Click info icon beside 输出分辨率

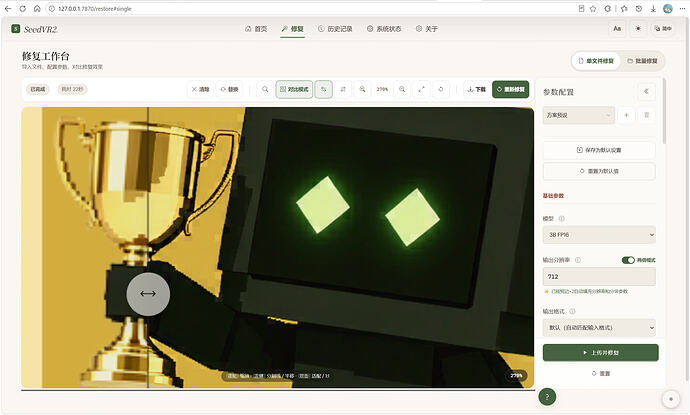coord(578,260)
